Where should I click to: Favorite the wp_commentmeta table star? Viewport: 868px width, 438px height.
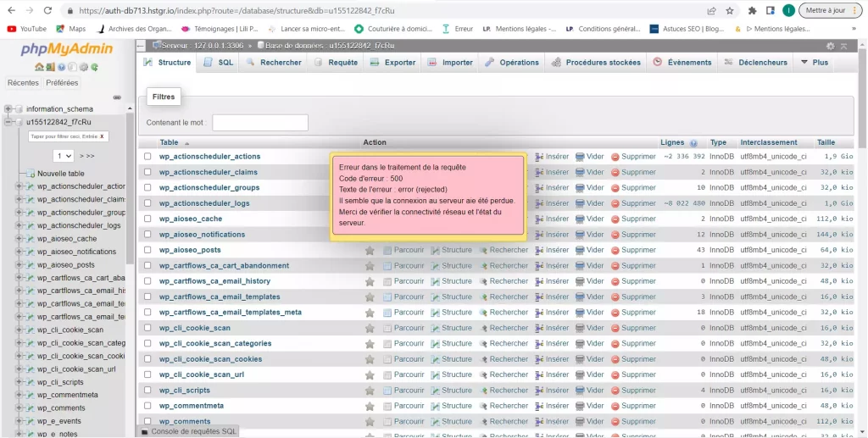coord(370,406)
